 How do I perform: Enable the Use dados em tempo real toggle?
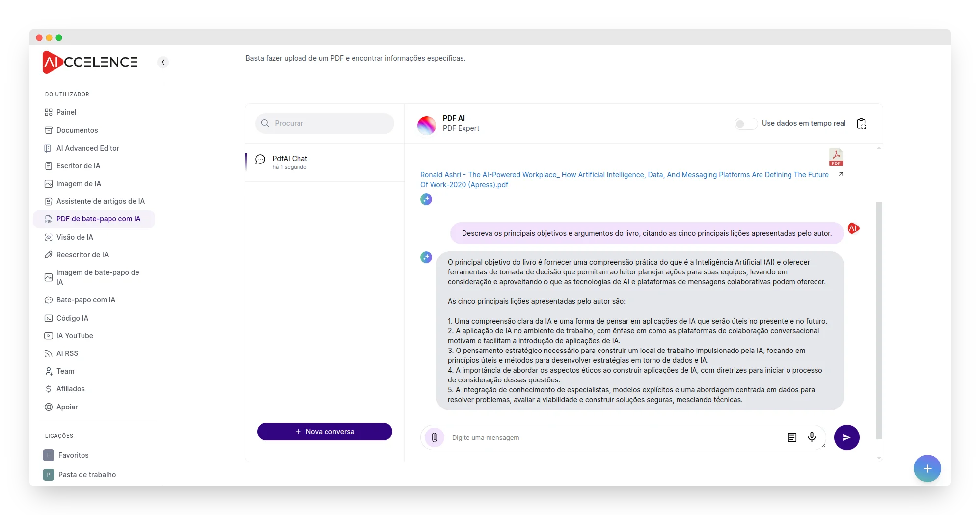pyautogui.click(x=745, y=124)
